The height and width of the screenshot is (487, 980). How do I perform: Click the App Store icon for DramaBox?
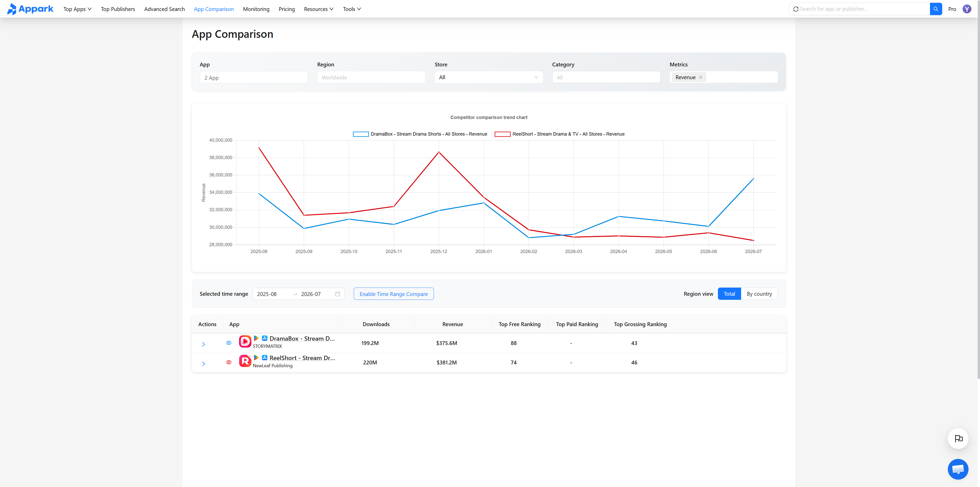click(264, 338)
